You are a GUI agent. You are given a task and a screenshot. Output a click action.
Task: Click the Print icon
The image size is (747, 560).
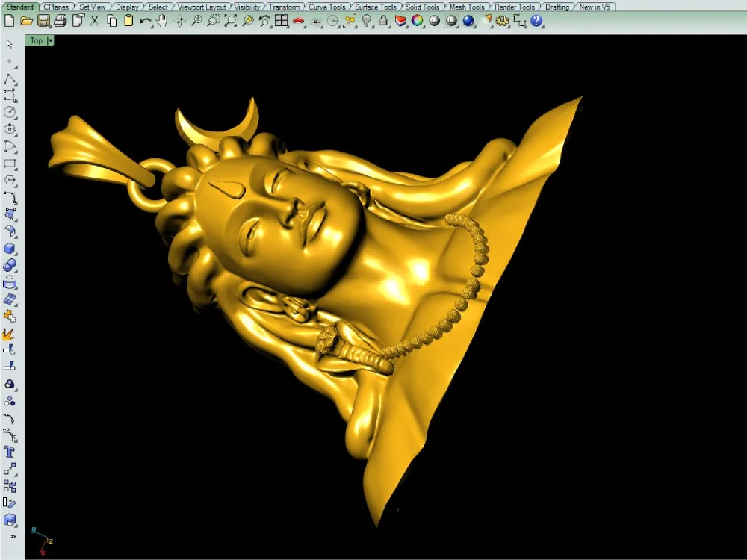pyautogui.click(x=60, y=21)
